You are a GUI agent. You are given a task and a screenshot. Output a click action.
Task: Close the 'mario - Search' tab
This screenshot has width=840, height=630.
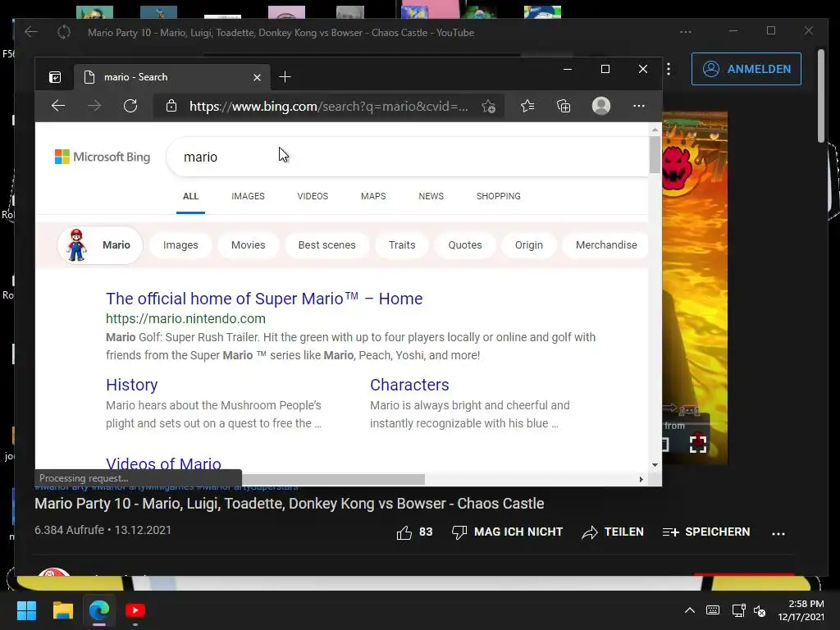pyautogui.click(x=257, y=78)
